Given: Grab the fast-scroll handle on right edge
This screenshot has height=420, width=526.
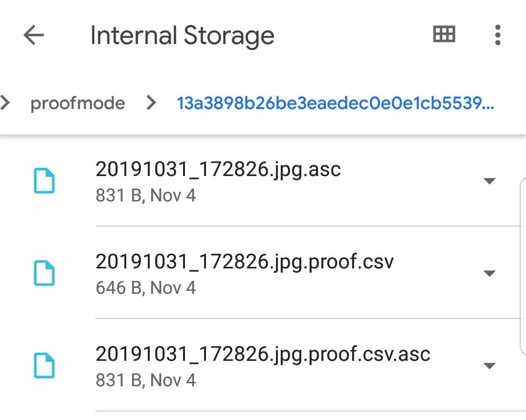Looking at the screenshot, I should 523,266.
